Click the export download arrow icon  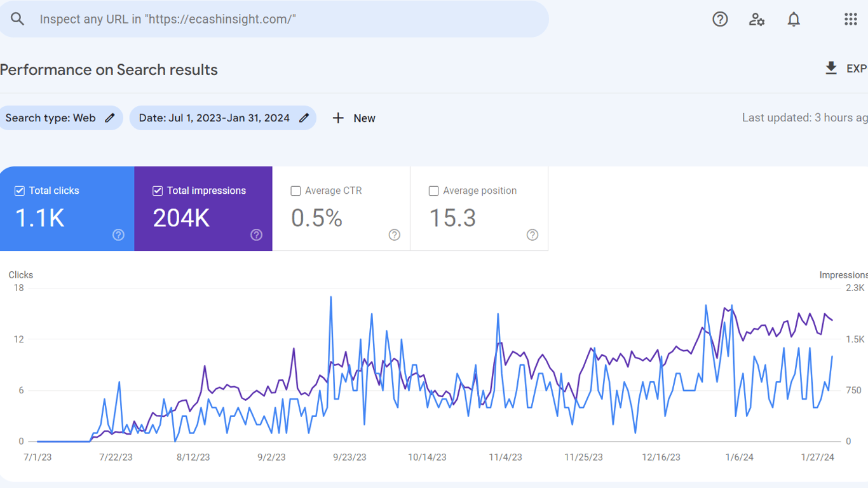(x=831, y=69)
